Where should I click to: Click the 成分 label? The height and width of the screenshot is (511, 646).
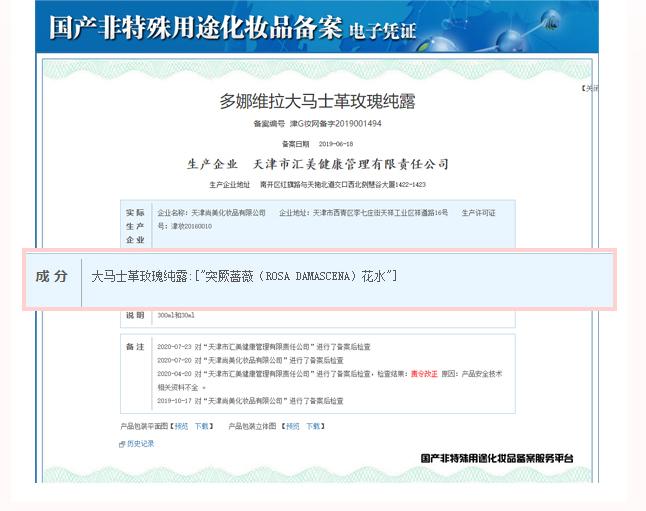(x=51, y=276)
